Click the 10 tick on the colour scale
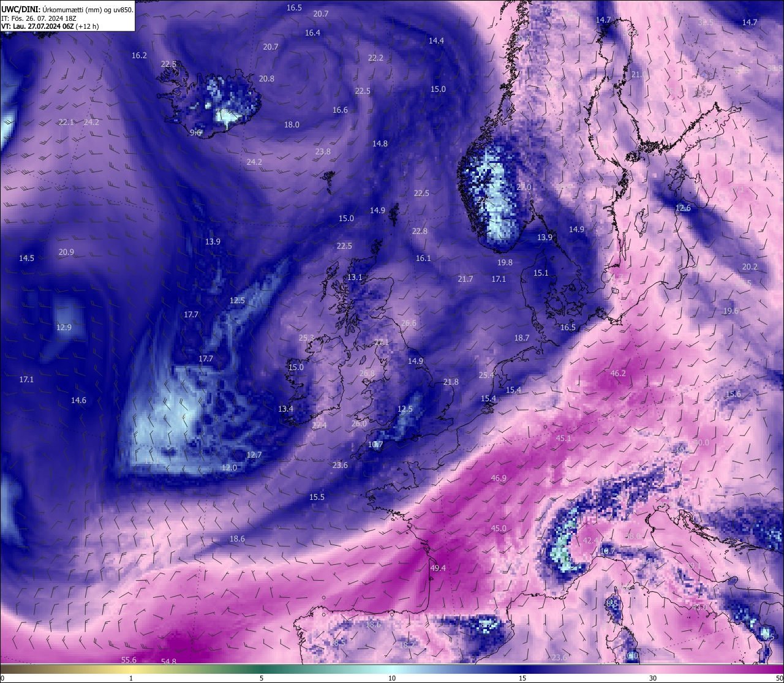The width and height of the screenshot is (784, 683). pos(392,678)
